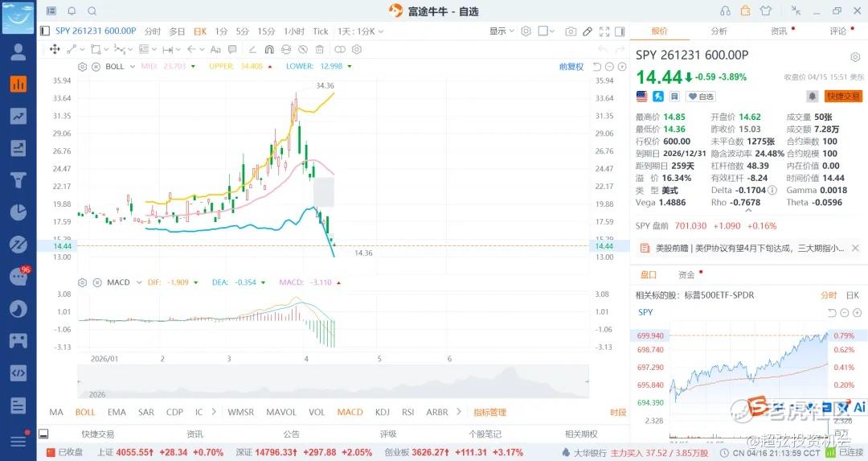This screenshot has height=461, width=868.
Task: Open 指标管理 indicator management link
Action: click(x=489, y=412)
